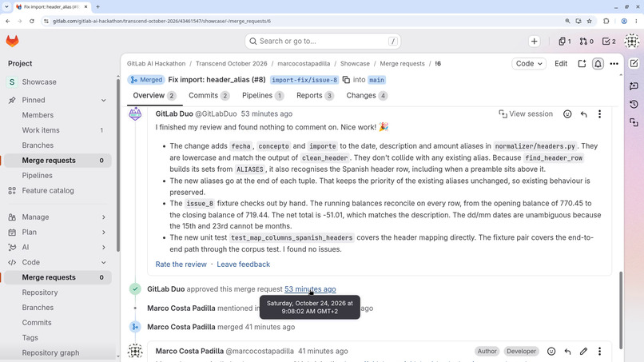
Task: Focus the Search or go to field
Action: point(323,41)
